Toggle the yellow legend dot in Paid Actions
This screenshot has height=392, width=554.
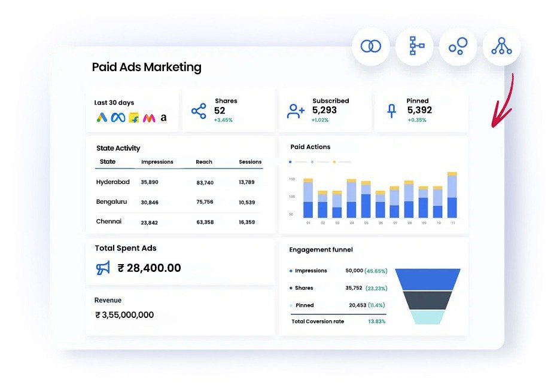click(x=334, y=162)
